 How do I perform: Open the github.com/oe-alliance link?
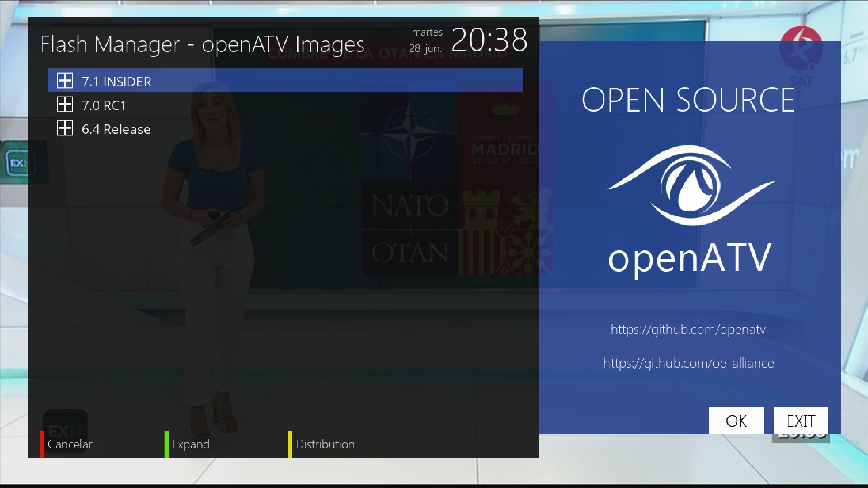click(x=688, y=363)
